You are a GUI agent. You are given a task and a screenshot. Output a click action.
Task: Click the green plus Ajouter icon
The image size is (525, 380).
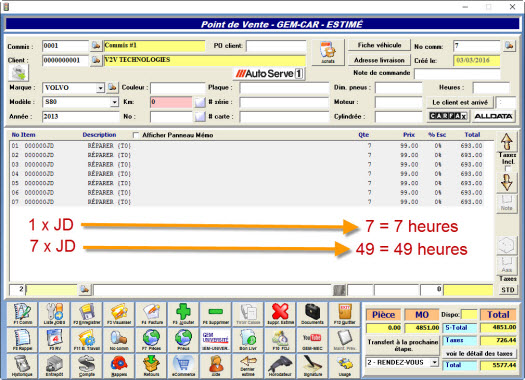coord(183,314)
